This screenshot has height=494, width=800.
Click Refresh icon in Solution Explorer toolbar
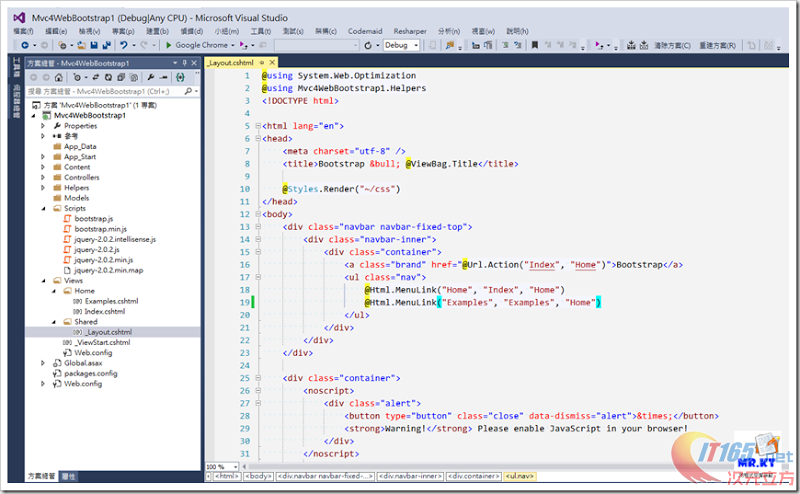pos(108,78)
